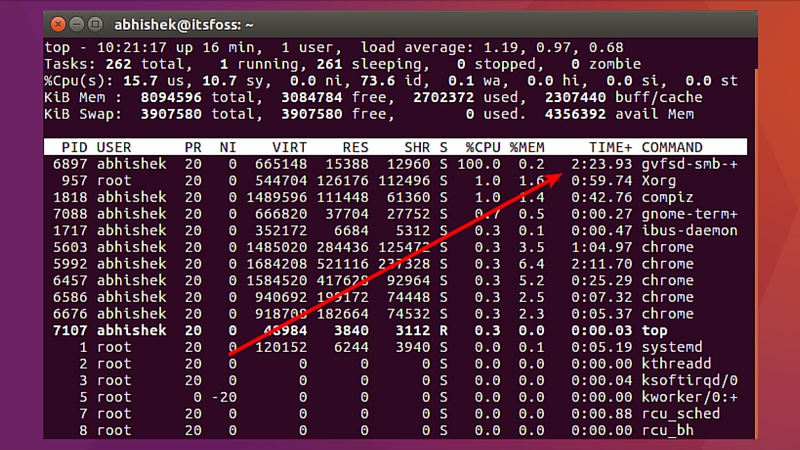Click the kthreadd process entry
Viewport: 800px width, 450px height.
tap(676, 364)
